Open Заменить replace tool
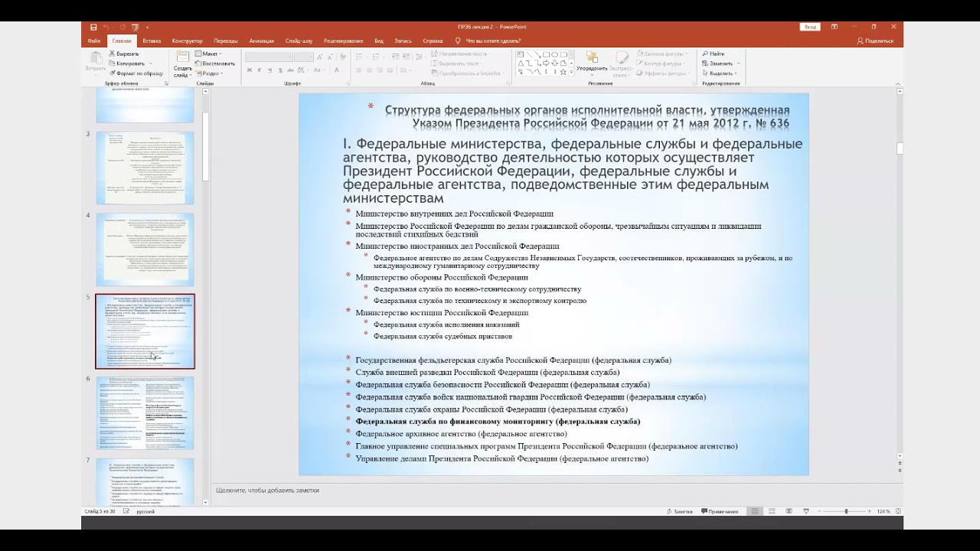The image size is (980, 551). point(717,64)
